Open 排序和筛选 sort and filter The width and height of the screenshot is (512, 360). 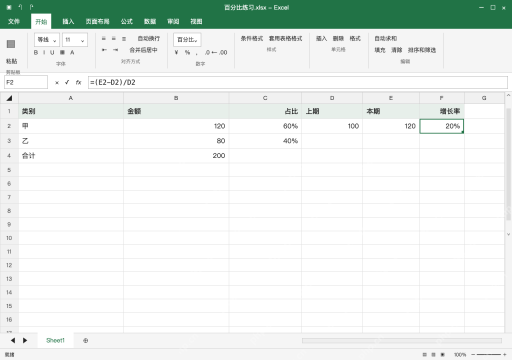tap(422, 50)
